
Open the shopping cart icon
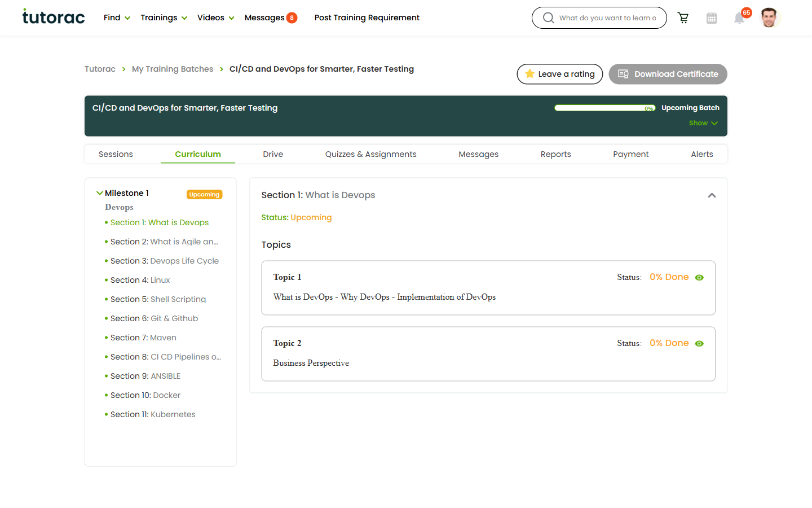point(683,18)
